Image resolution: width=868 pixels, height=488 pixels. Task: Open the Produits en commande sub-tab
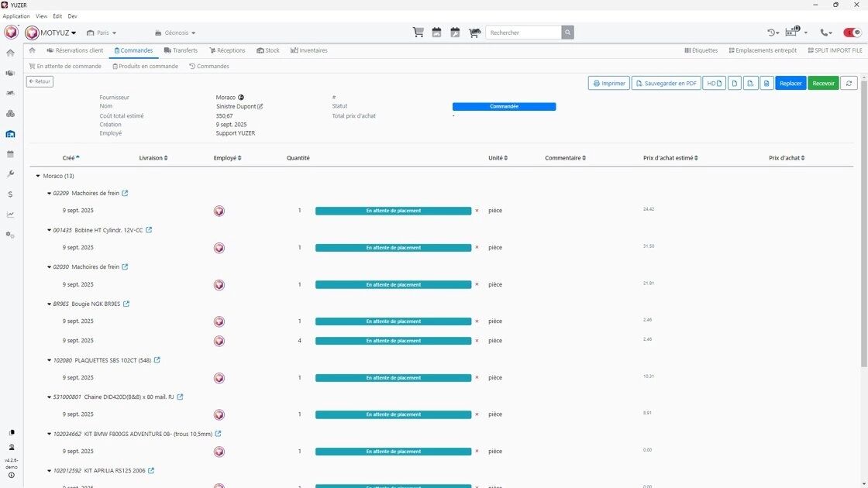click(x=145, y=67)
